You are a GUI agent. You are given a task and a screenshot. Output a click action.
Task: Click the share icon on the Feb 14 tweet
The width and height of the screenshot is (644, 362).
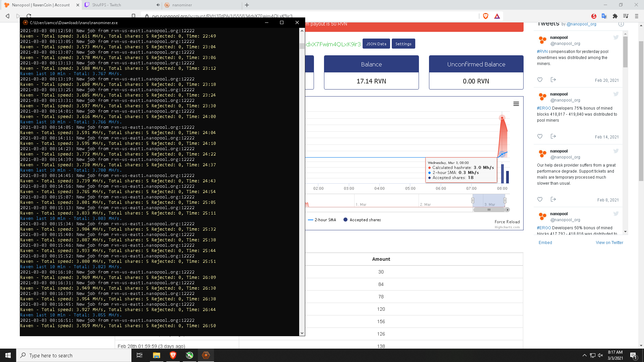click(x=553, y=136)
